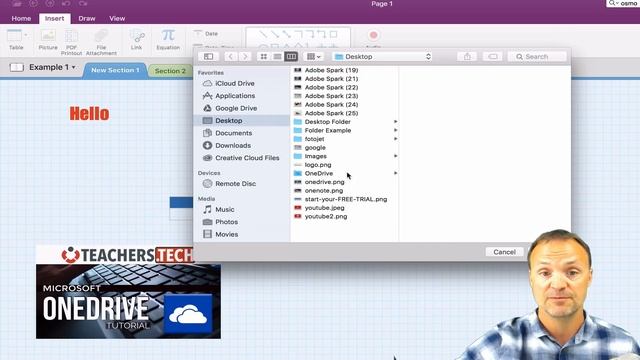Go forward in the file dialog
640x360 pixels.
click(245, 56)
